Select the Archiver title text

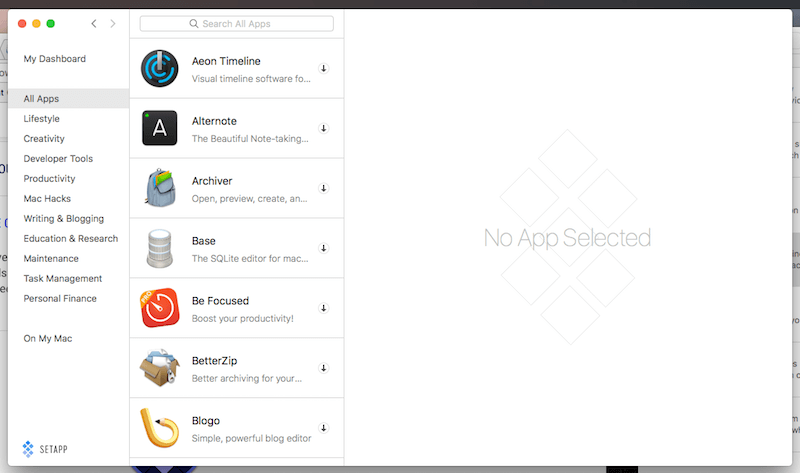coord(212,181)
